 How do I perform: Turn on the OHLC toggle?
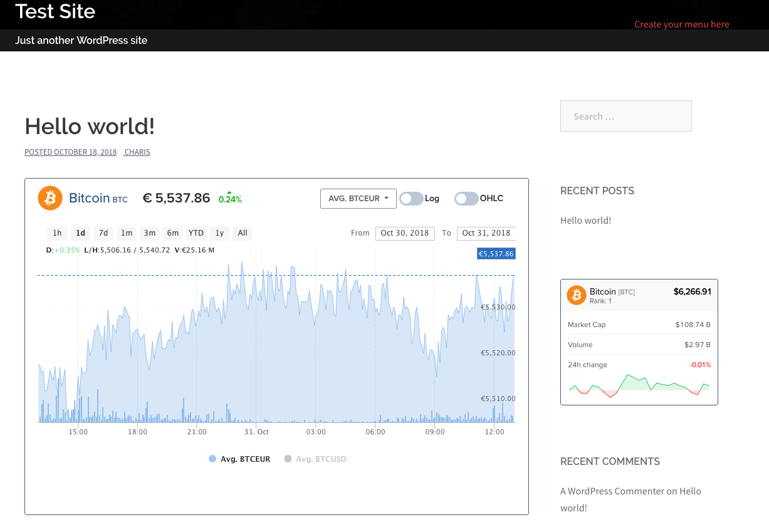click(x=466, y=199)
